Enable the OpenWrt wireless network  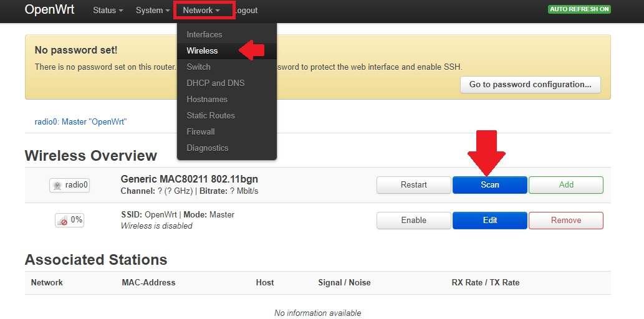[413, 221]
